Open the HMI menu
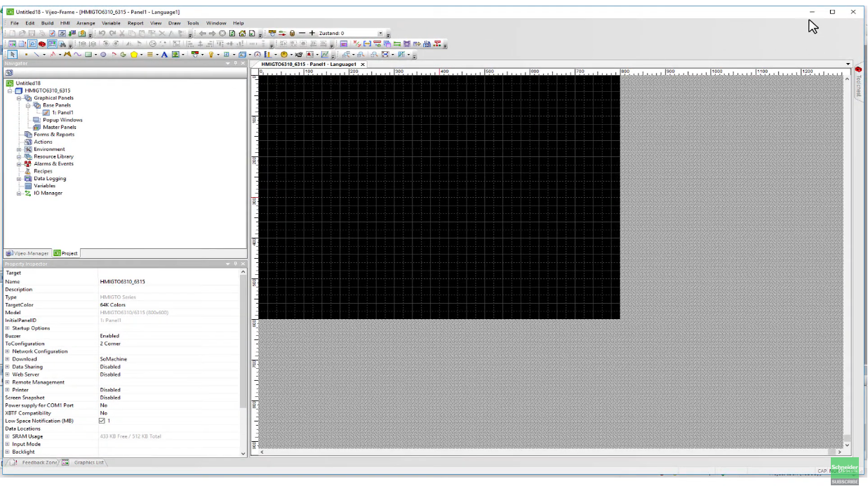This screenshot has width=868, height=486. point(65,23)
